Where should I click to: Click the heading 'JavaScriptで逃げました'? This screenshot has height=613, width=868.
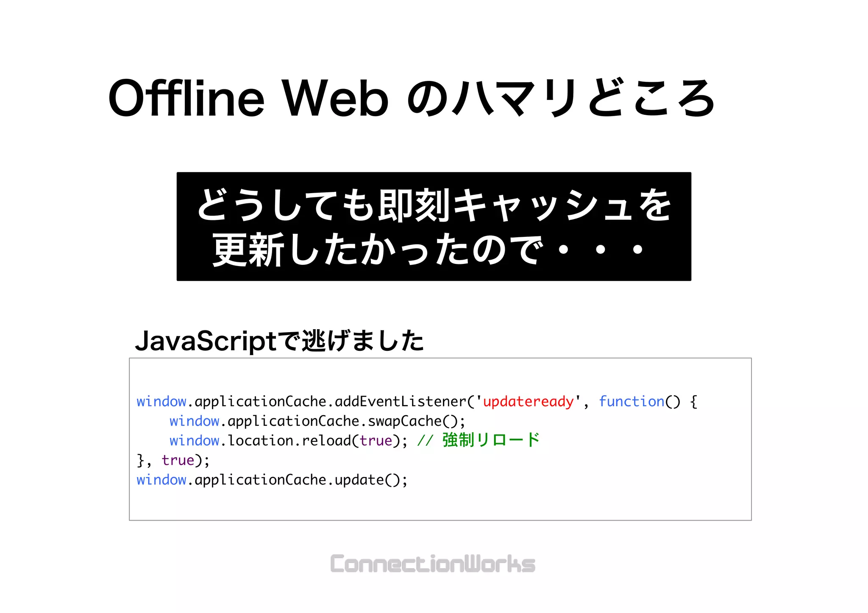[x=279, y=341]
